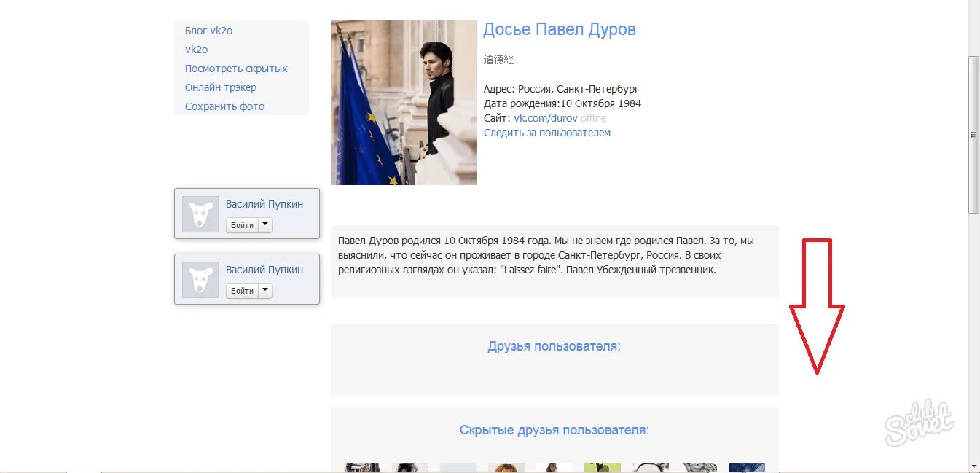Click the Досье Павел Дуров heading
The image size is (980, 473).
(x=560, y=30)
